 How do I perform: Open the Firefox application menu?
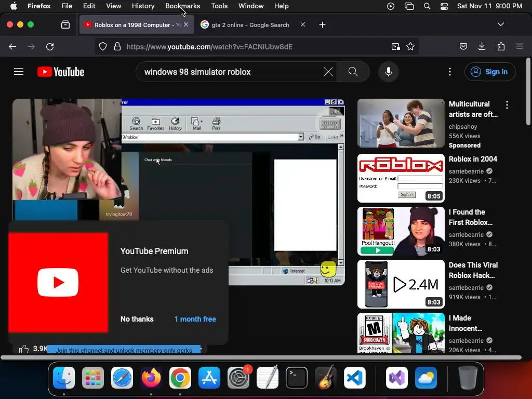pyautogui.click(x=520, y=46)
